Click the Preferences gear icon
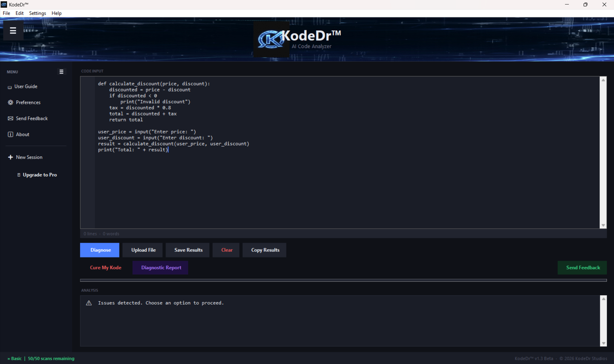The image size is (614, 364). pyautogui.click(x=11, y=102)
